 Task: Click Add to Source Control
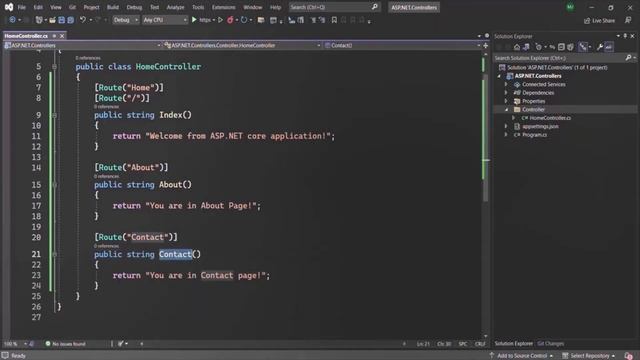(522, 356)
